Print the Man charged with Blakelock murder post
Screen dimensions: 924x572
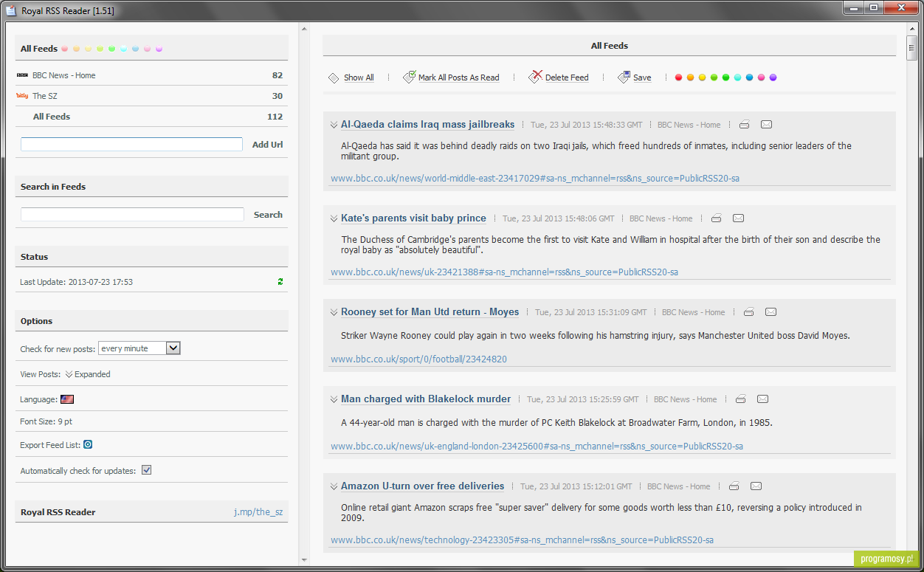740,399
